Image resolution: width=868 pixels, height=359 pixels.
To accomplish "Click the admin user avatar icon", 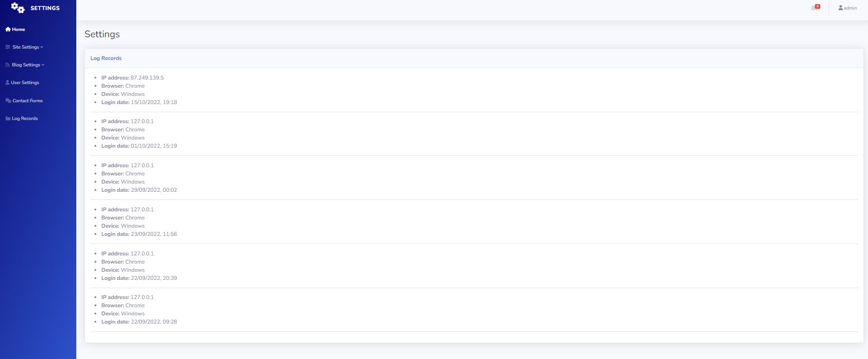I will pyautogui.click(x=840, y=8).
